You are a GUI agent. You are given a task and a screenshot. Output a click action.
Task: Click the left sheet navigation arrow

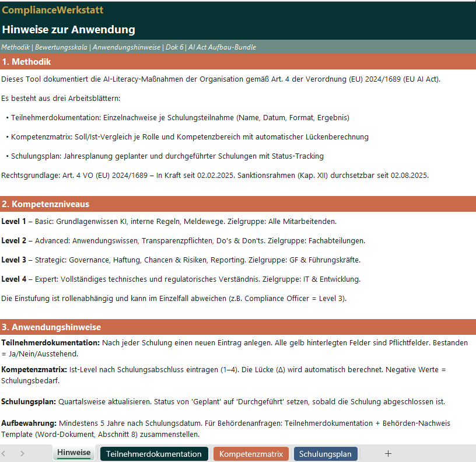click(x=6, y=453)
